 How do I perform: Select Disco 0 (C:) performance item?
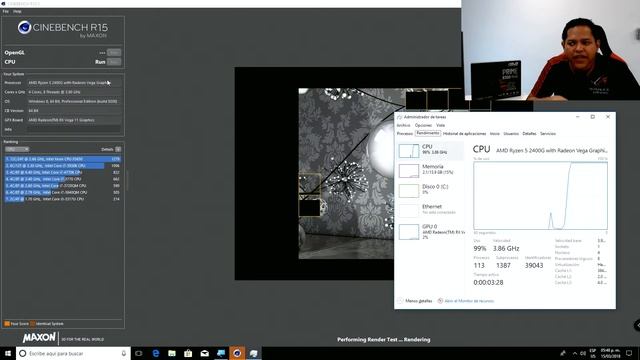[431, 190]
